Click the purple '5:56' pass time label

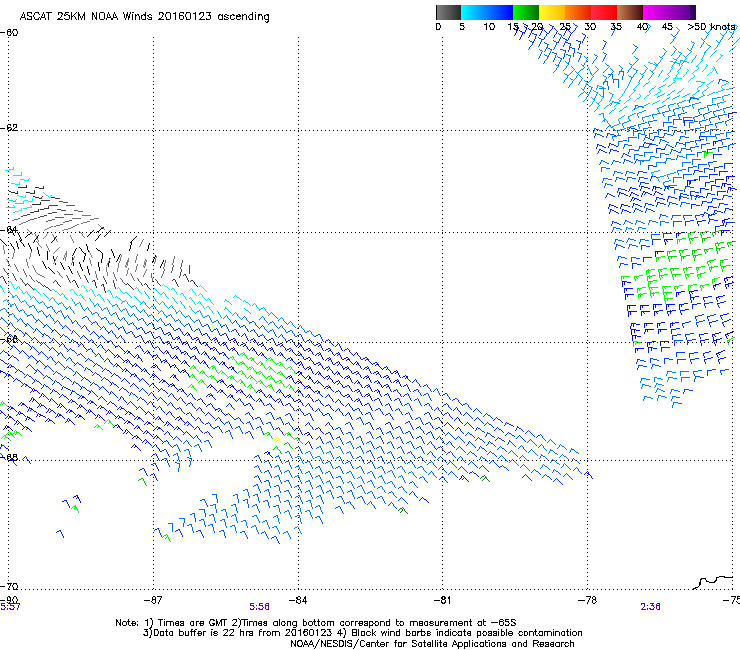260,607
